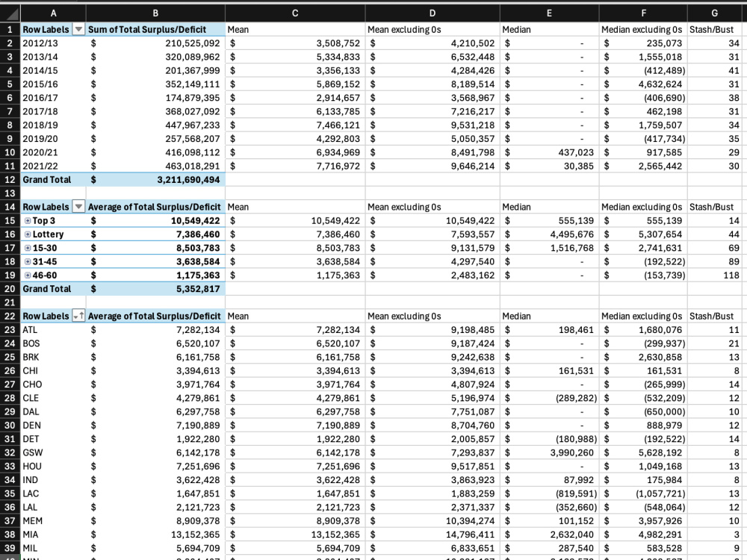
Task: Select column B header
Action: (x=155, y=13)
